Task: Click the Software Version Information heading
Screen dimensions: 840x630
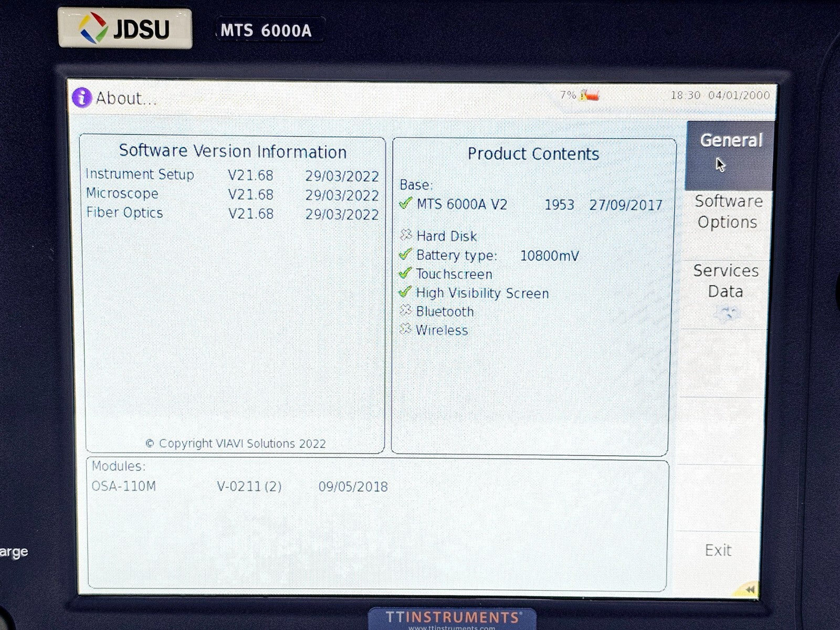Action: point(233,151)
